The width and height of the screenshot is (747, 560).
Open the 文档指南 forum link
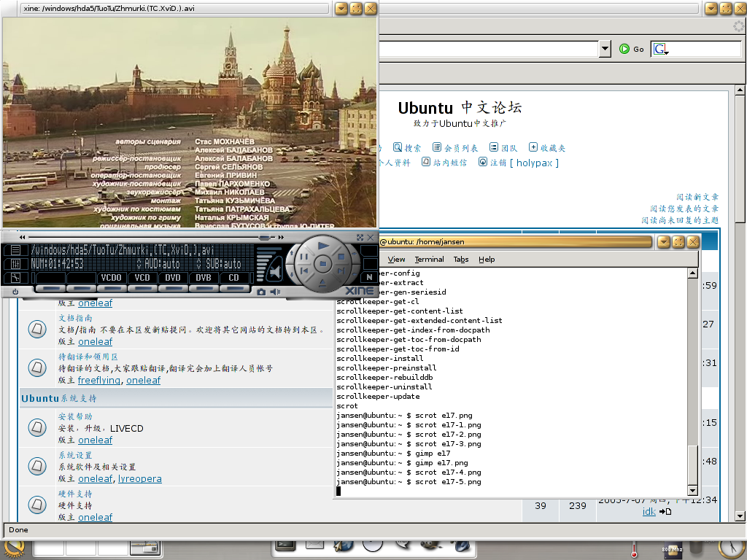[x=75, y=318]
